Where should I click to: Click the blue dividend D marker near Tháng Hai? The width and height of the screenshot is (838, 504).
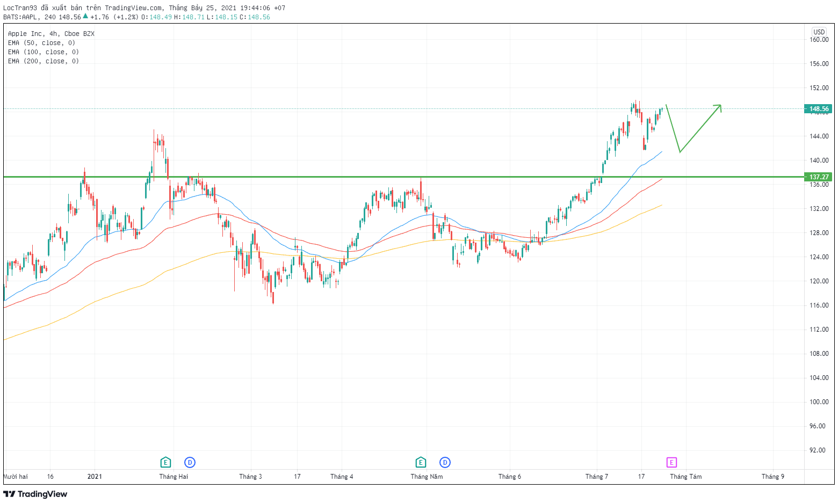coord(190,462)
